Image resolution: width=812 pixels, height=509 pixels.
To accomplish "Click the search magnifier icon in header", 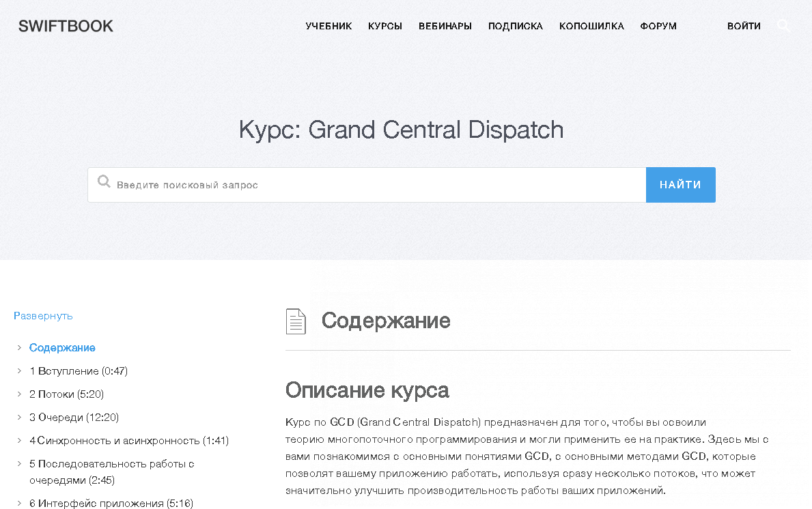I will point(784,26).
